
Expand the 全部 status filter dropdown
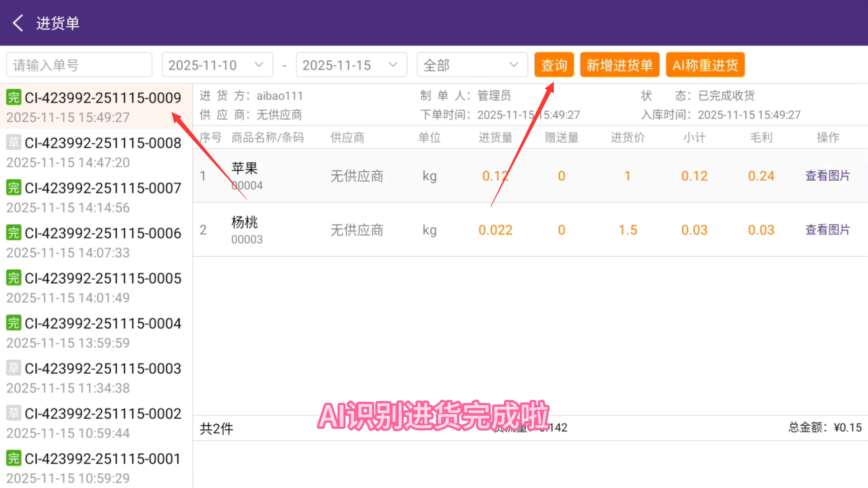pyautogui.click(x=472, y=65)
